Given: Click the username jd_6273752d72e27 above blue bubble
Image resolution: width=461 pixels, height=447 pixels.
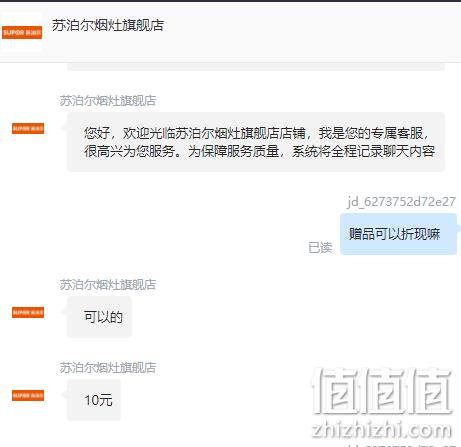Looking at the screenshot, I should [x=401, y=202].
